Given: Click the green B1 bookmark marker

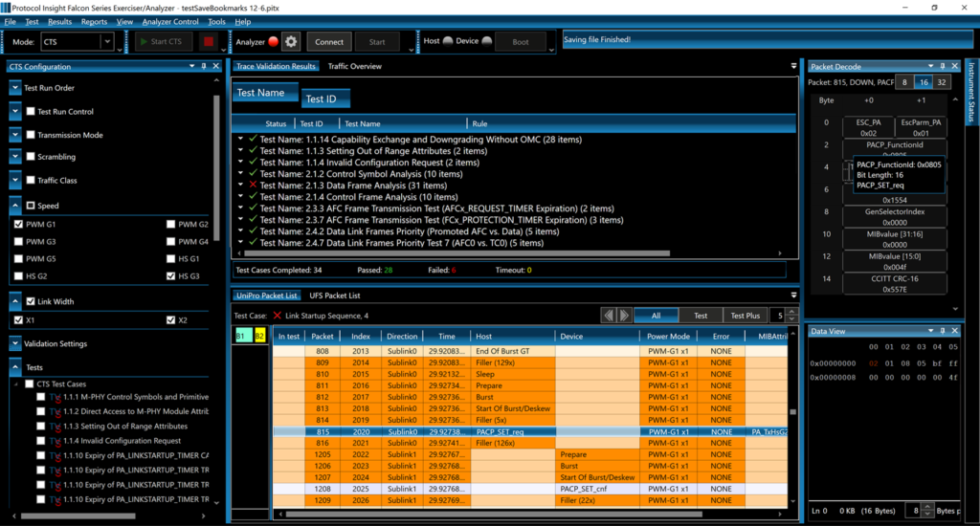Looking at the screenshot, I should [242, 337].
